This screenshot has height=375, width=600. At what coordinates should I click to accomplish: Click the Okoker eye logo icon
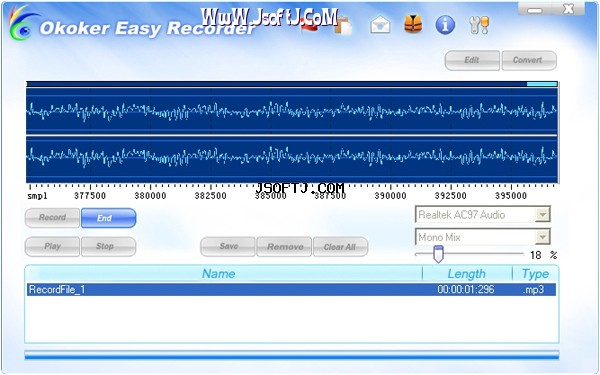(23, 22)
